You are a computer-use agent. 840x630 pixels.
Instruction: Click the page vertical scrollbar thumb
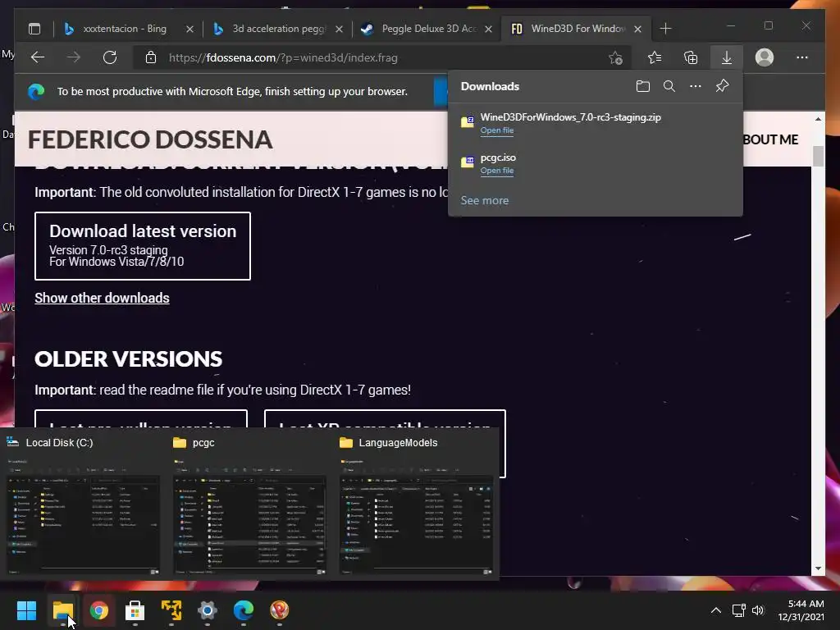818,157
